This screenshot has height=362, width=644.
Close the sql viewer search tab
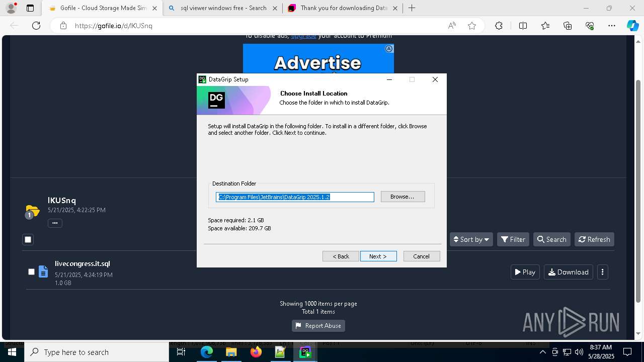(275, 8)
